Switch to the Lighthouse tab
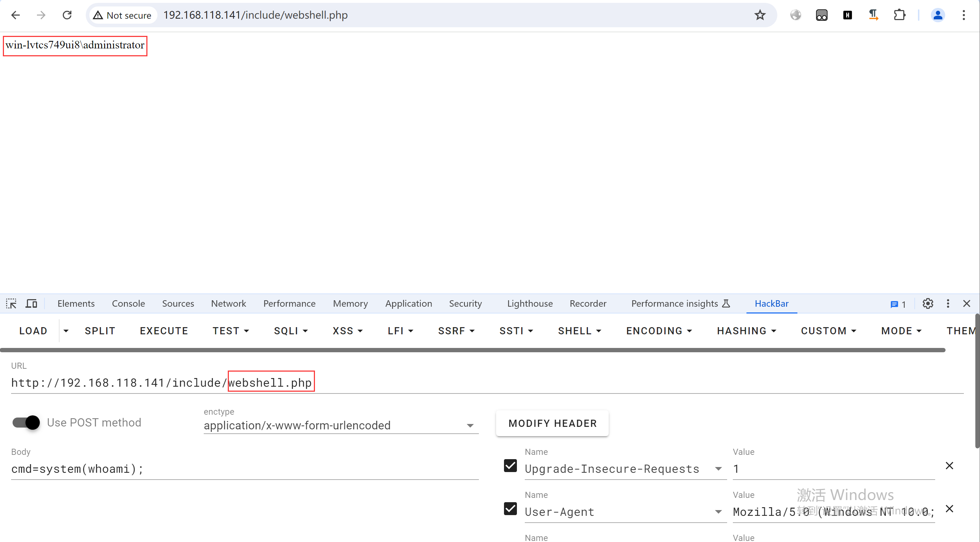This screenshot has height=542, width=980. tap(530, 303)
